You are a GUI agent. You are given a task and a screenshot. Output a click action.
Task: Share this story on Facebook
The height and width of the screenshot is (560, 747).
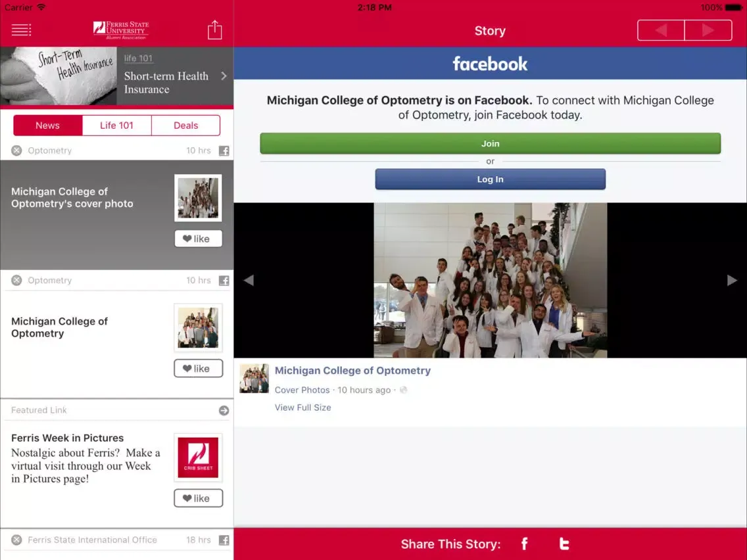click(525, 544)
